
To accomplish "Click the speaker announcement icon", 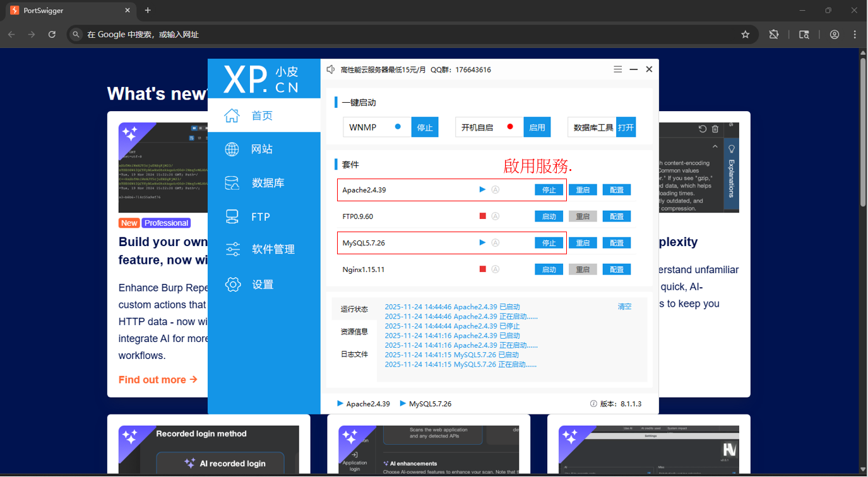I will point(331,69).
